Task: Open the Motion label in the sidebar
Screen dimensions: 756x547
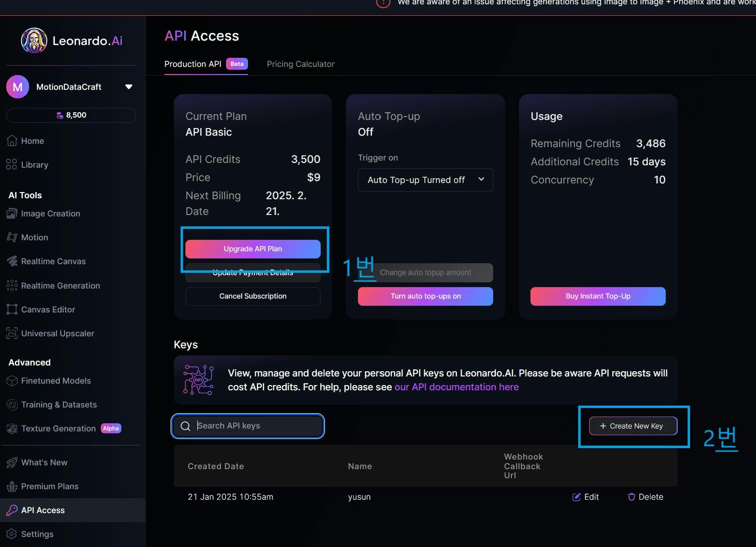Action: tap(34, 237)
